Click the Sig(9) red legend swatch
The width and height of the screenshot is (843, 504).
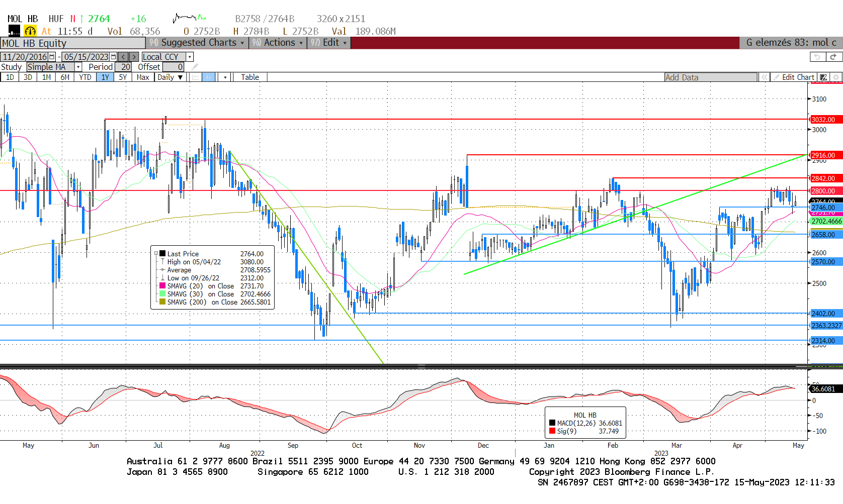(552, 431)
